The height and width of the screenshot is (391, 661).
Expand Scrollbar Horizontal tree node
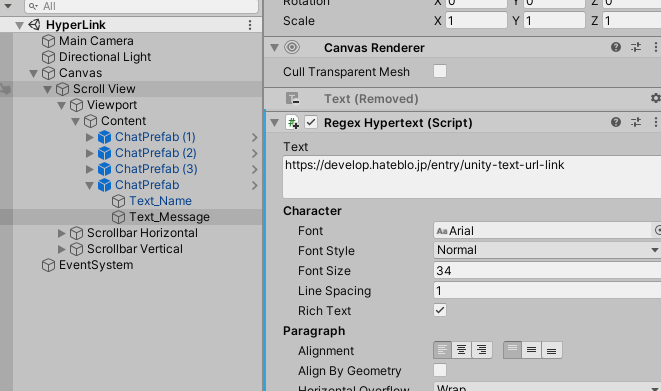tap(62, 233)
